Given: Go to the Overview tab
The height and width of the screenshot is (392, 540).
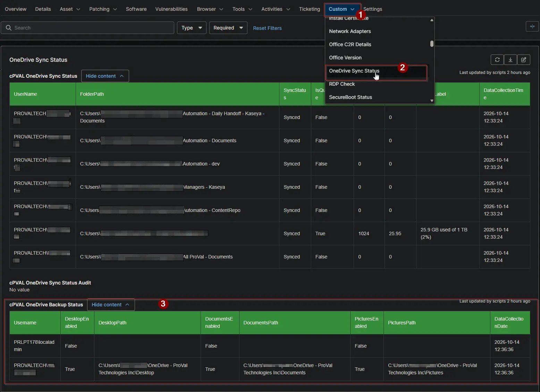Looking at the screenshot, I should [16, 9].
